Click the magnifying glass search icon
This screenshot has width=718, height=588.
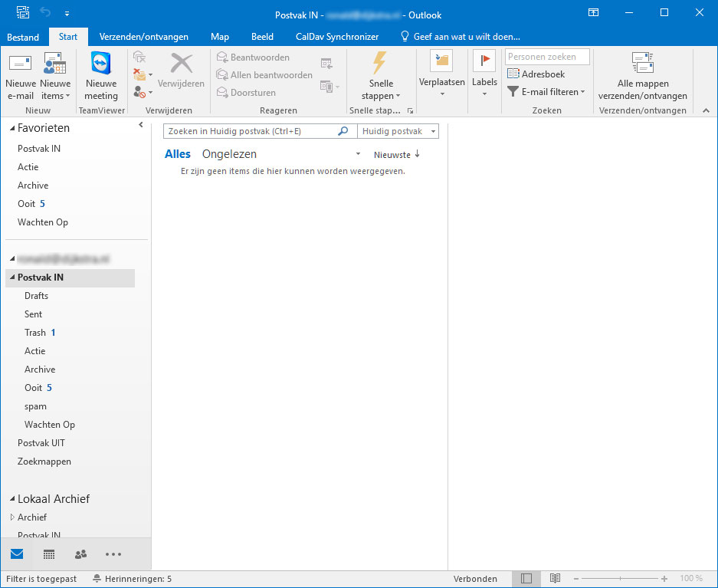pyautogui.click(x=343, y=131)
